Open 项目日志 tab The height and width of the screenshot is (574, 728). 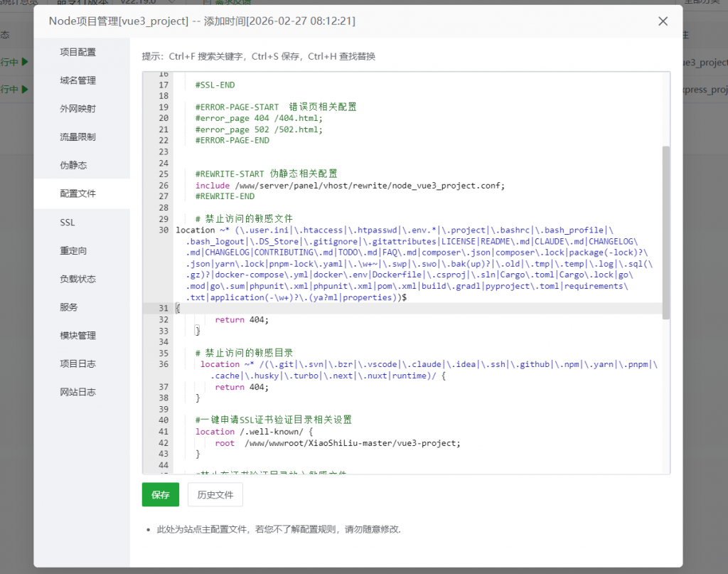click(77, 363)
